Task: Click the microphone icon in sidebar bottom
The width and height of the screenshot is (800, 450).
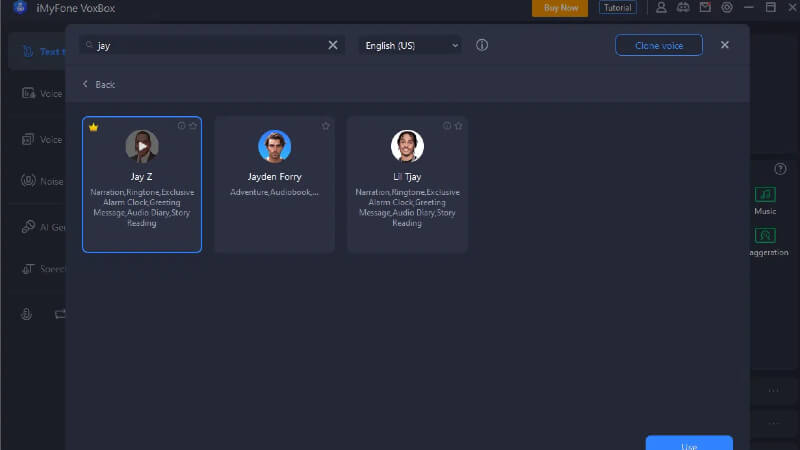Action: point(27,314)
